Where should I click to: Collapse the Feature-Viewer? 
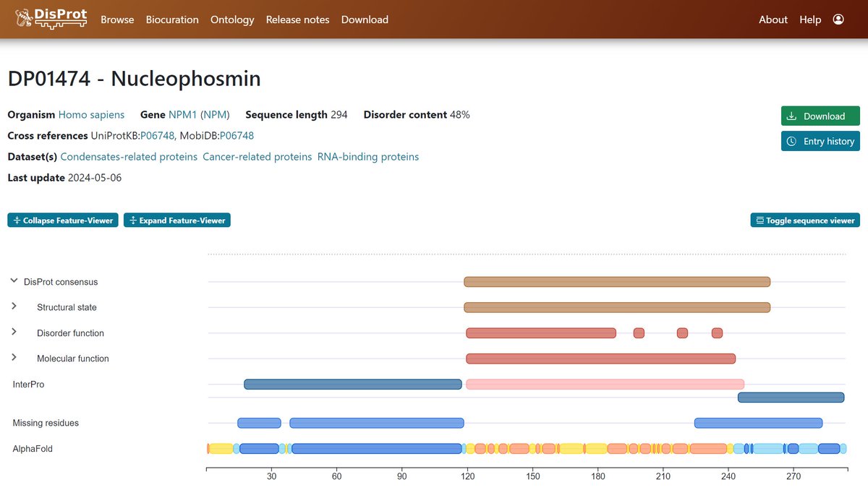click(62, 220)
